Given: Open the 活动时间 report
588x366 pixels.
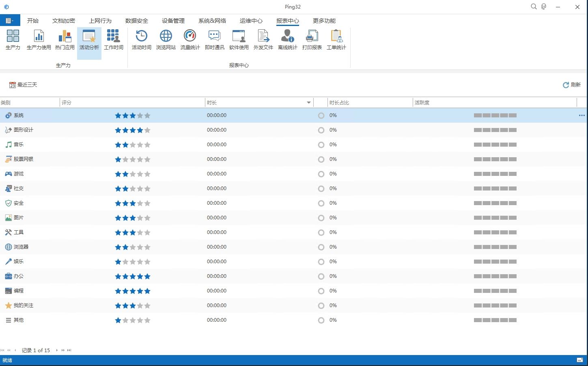Looking at the screenshot, I should click(x=142, y=40).
